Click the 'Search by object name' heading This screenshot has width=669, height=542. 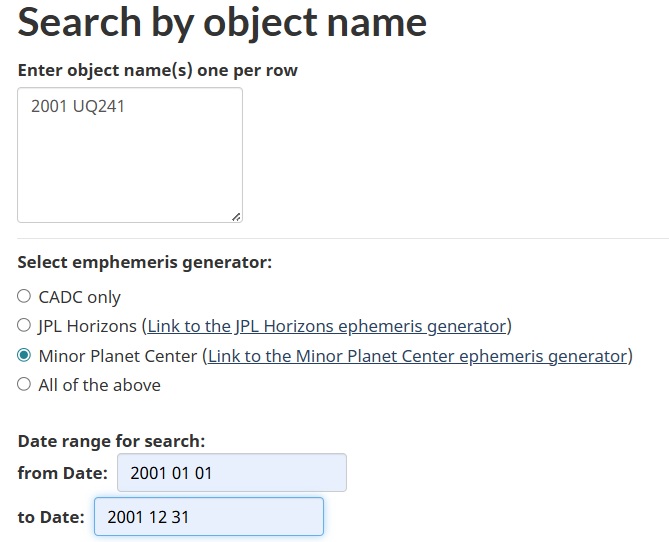222,22
